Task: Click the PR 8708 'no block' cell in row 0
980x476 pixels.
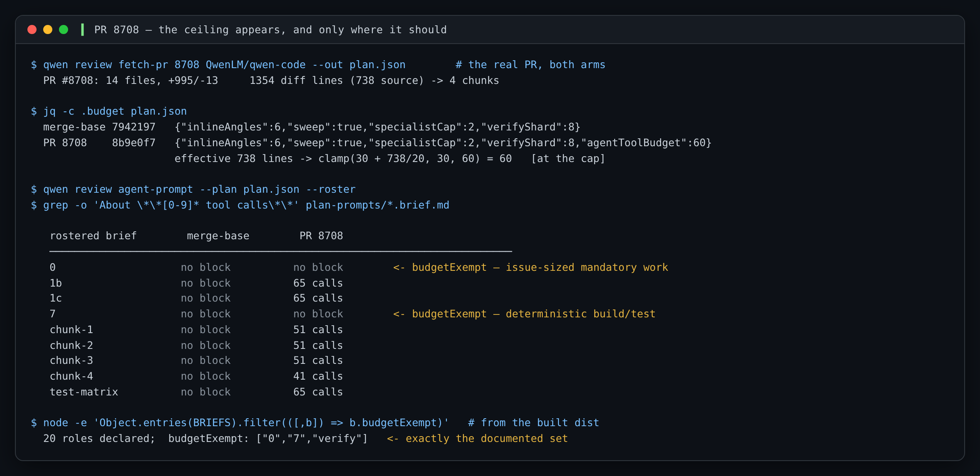Action: point(318,267)
